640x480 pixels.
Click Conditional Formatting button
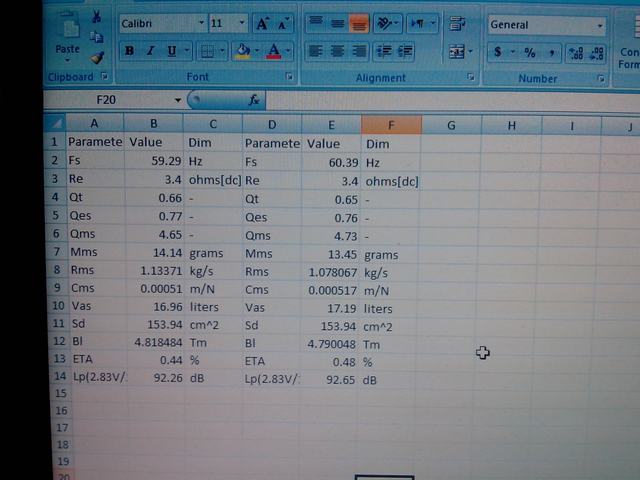629,41
